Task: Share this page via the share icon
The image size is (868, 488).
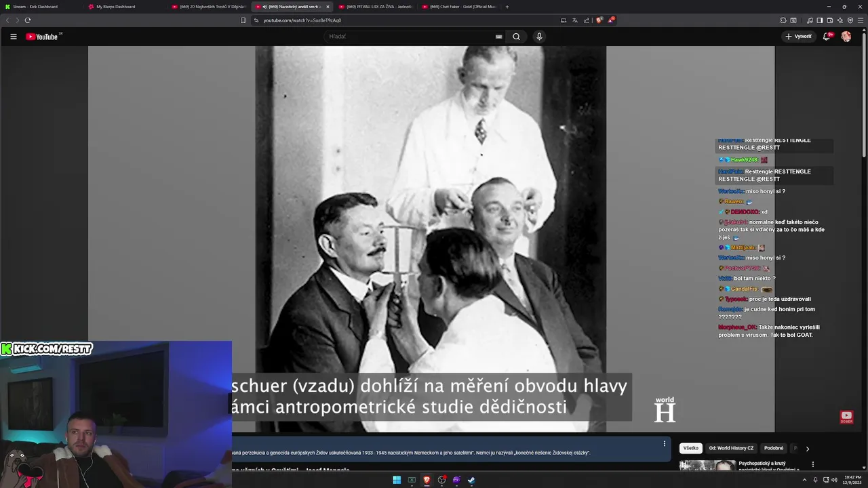Action: (x=586, y=20)
